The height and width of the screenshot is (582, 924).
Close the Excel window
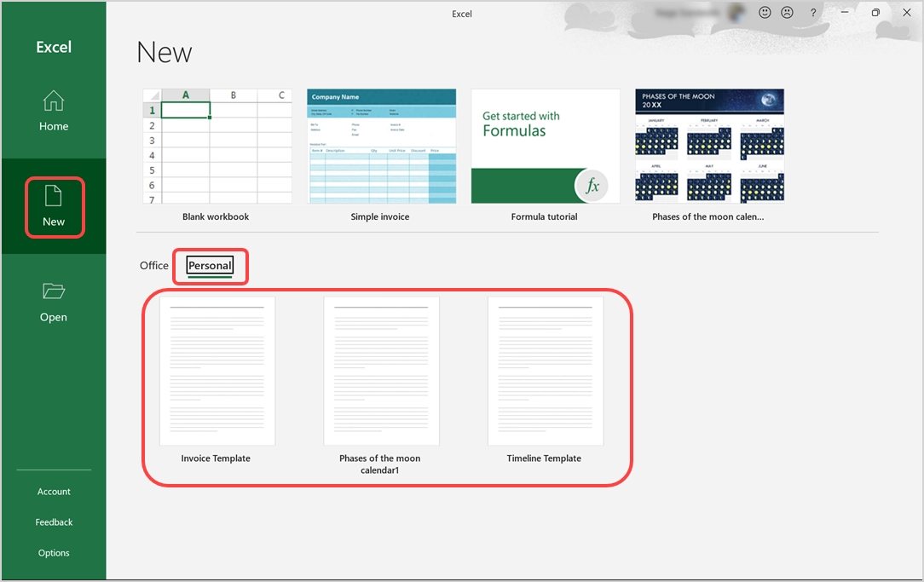click(x=907, y=13)
